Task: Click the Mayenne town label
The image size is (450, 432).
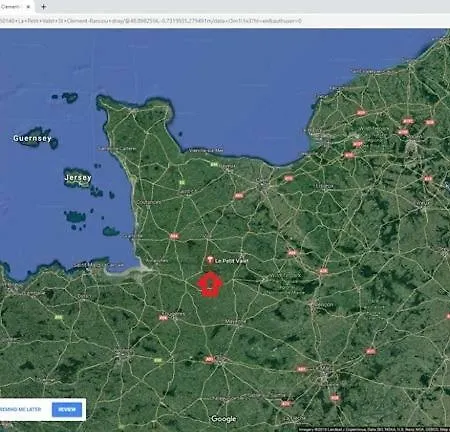Action: (x=235, y=321)
